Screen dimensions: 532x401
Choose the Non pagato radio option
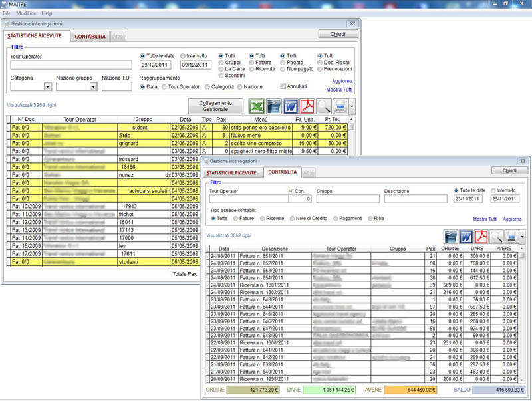coord(284,68)
